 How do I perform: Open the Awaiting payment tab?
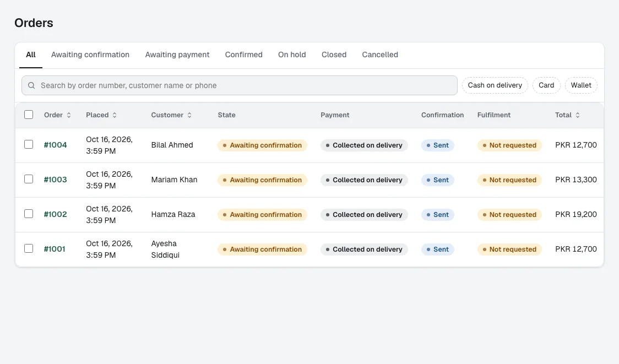[x=177, y=55]
